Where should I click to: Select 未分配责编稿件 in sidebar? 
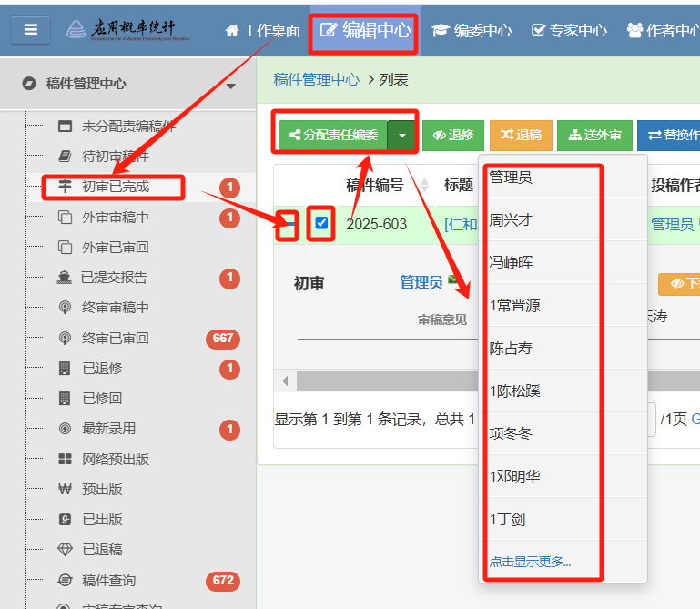[128, 127]
